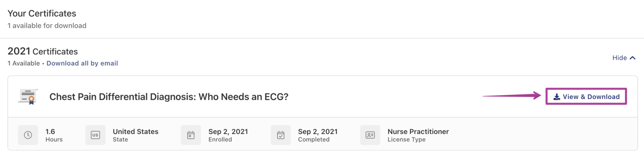644x157 pixels.
Task: Open Download all by email link
Action: [x=82, y=63]
